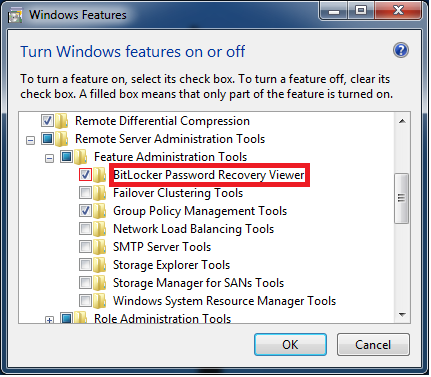Select Role Administration Tools label
431x377 pixels.
162,318
